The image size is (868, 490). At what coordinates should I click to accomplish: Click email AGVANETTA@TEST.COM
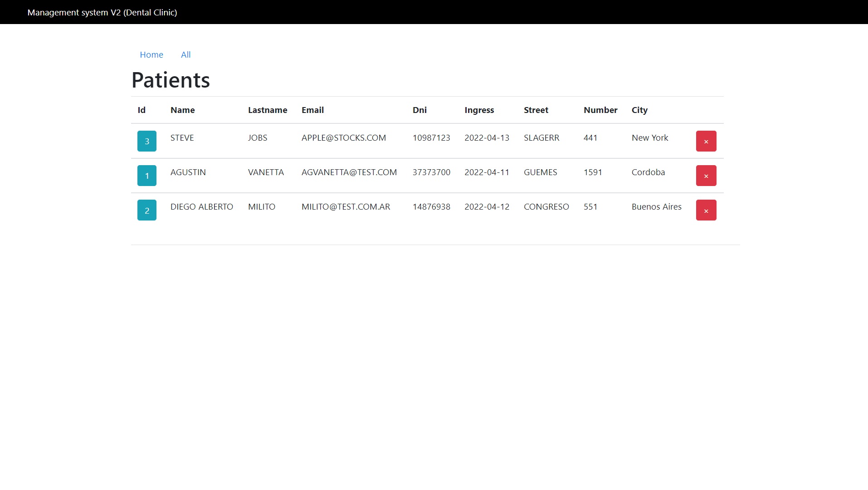[x=349, y=172]
